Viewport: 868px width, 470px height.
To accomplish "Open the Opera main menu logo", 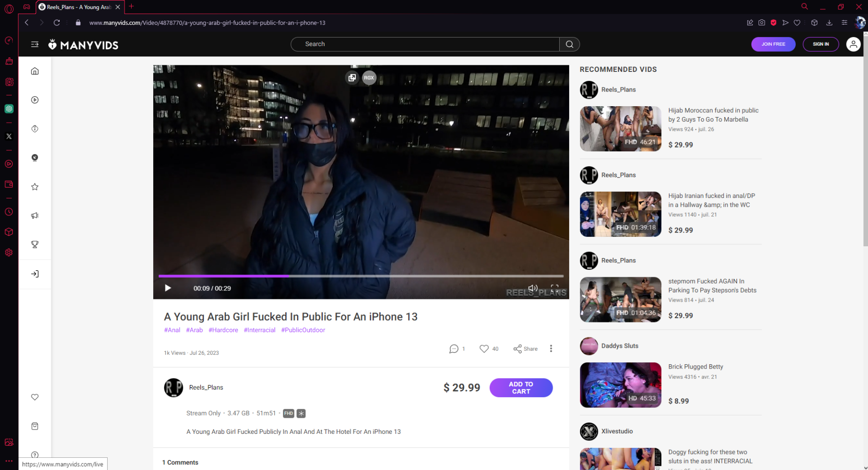I will point(9,8).
